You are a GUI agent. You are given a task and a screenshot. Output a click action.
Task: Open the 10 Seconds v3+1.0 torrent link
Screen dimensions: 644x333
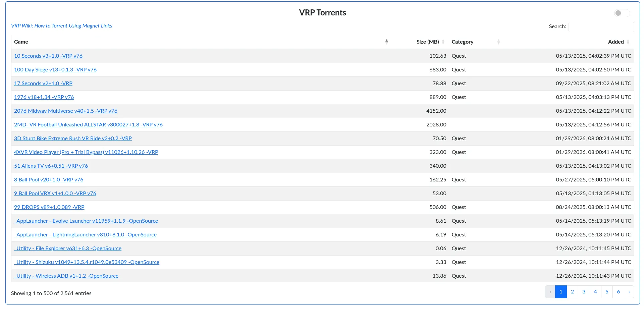(x=48, y=56)
